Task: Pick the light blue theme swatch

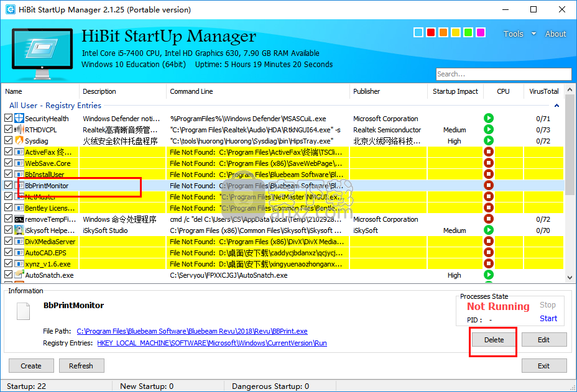Action: [x=418, y=32]
